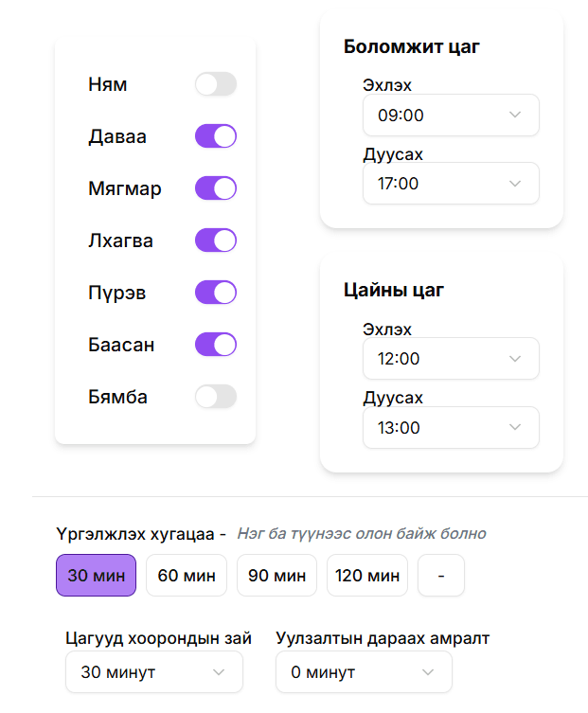Pick the 90 мин duration button
Viewport: 588px width, 713px height.
pos(276,576)
